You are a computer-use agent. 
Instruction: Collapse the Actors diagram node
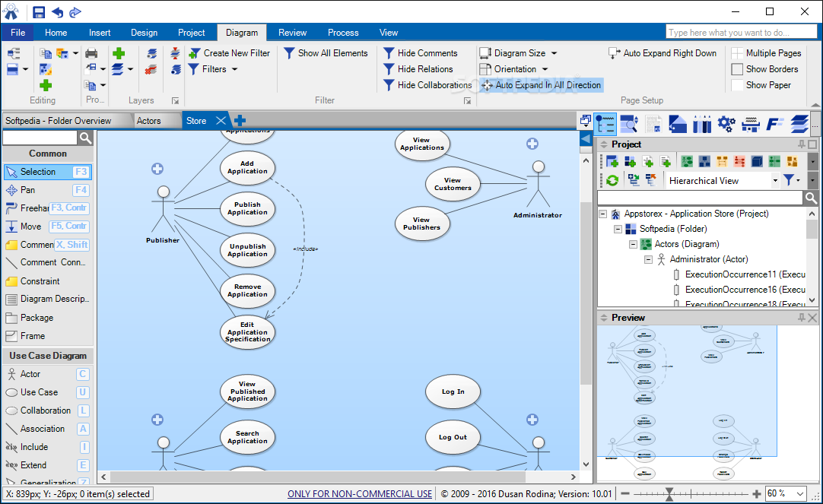coord(634,244)
